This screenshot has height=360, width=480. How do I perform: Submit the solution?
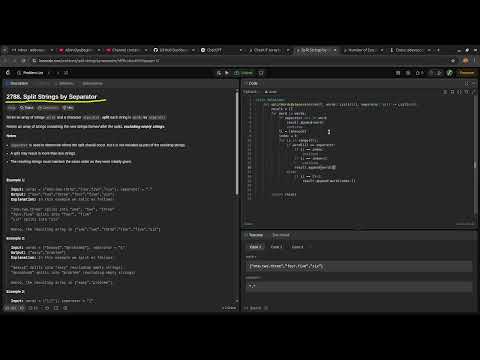pyautogui.click(x=244, y=73)
